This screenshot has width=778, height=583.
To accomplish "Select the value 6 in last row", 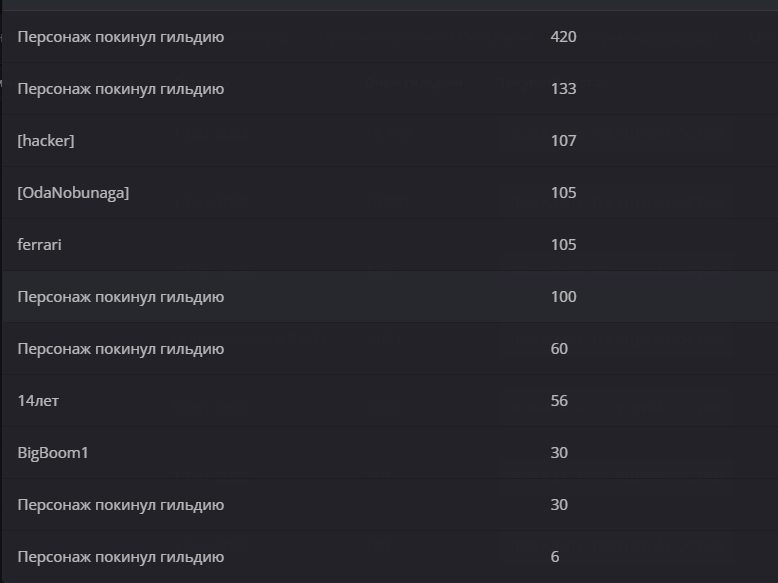I will [x=555, y=557].
